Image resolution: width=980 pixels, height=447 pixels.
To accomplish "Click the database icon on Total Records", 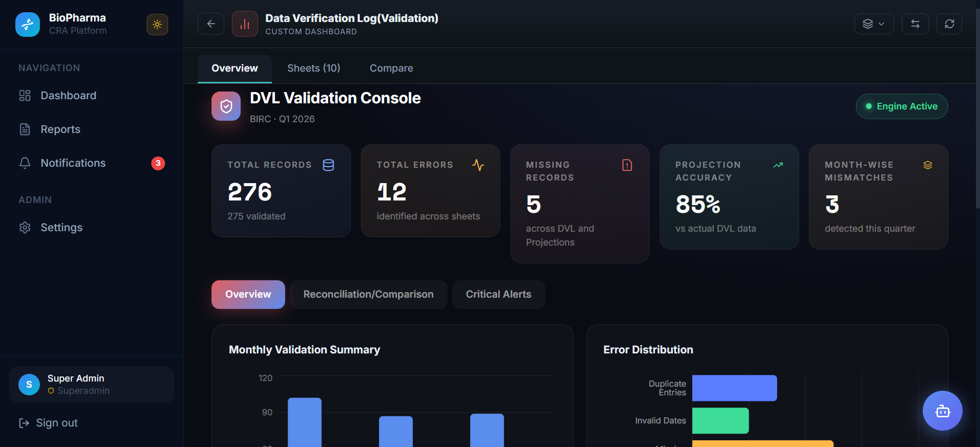I will pos(329,165).
